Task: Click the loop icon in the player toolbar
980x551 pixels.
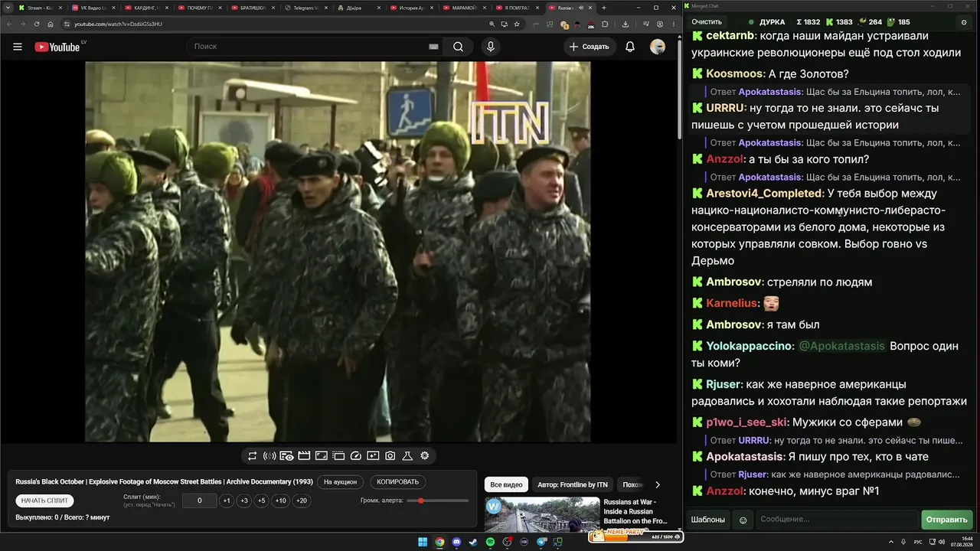Action: point(252,456)
